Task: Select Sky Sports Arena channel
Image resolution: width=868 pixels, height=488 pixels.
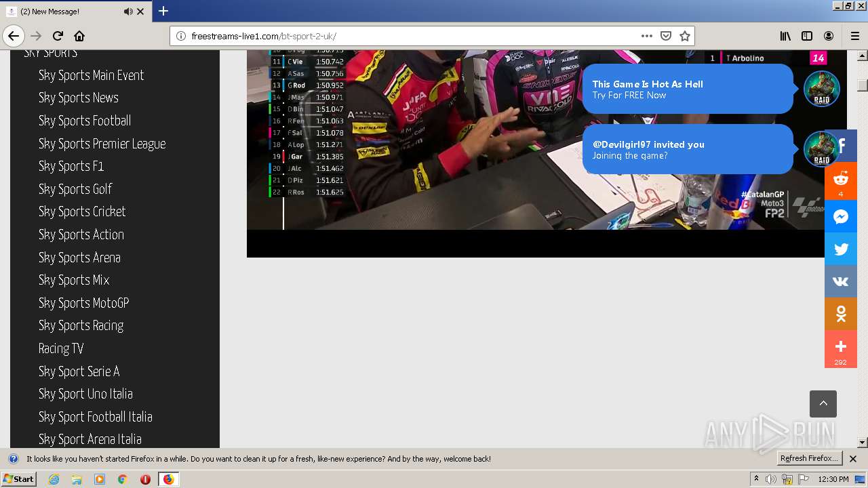Action: tap(79, 258)
